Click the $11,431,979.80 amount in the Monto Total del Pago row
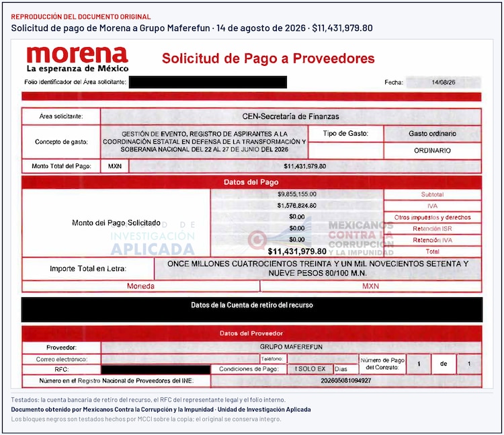 [304, 166]
